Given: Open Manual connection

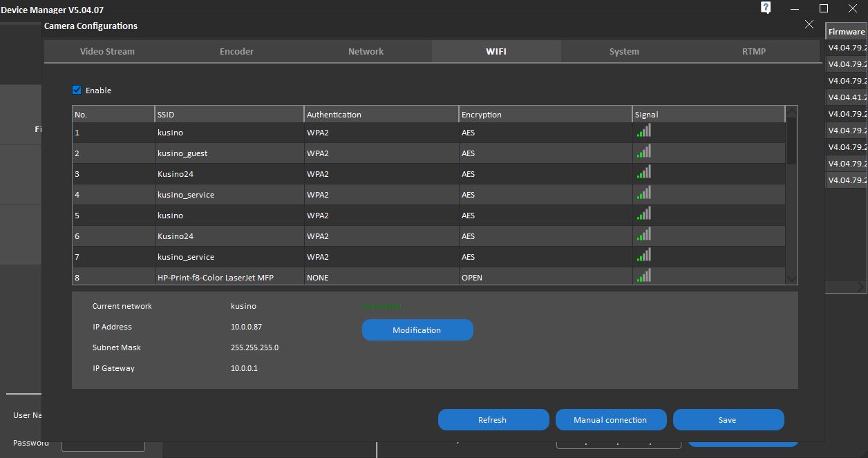Looking at the screenshot, I should (611, 419).
